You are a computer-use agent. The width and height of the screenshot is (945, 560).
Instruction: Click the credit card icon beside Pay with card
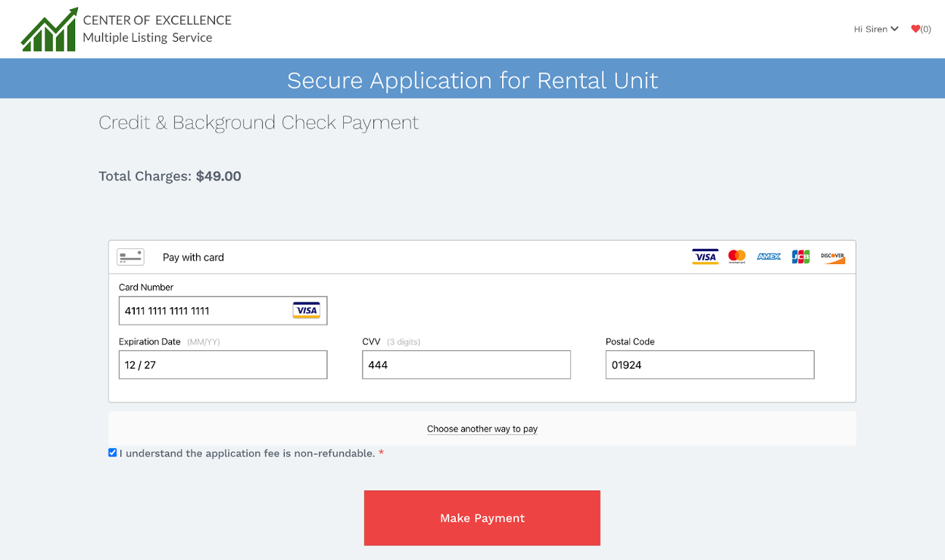pos(130,257)
